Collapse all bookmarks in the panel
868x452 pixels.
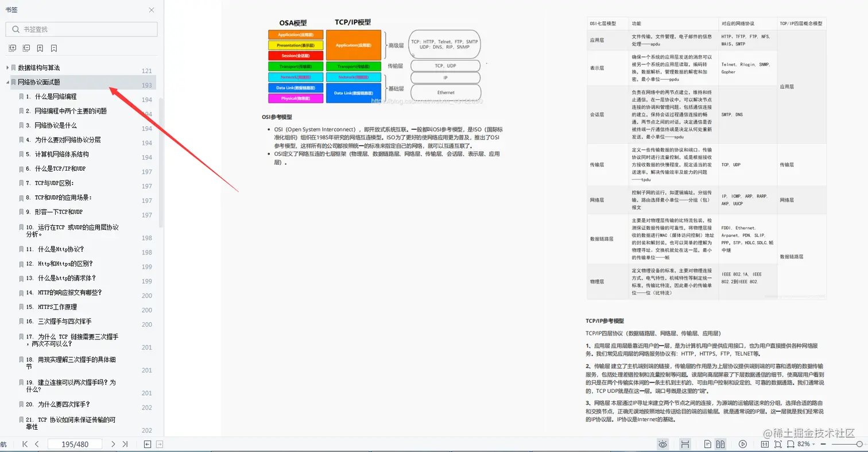point(26,48)
